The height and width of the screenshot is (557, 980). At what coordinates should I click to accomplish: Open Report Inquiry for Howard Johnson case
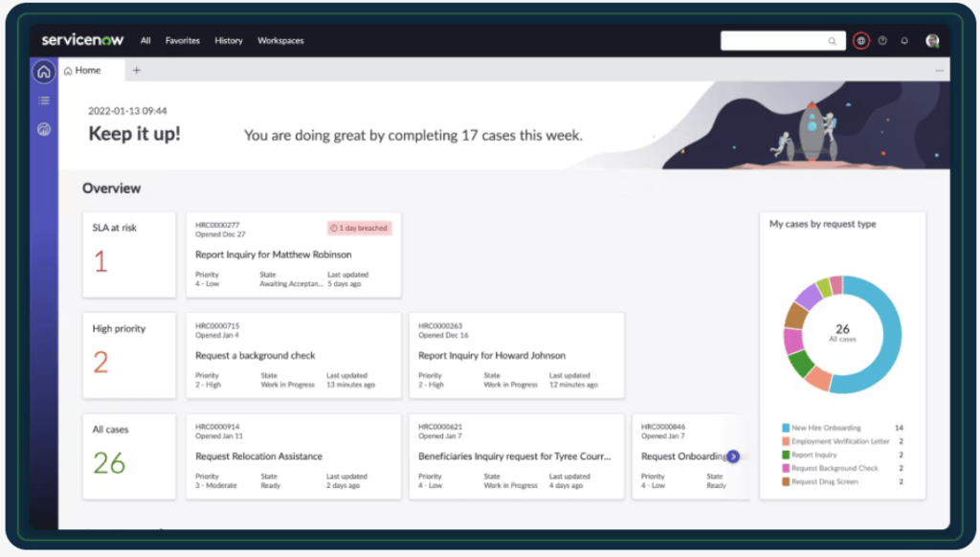517,356
